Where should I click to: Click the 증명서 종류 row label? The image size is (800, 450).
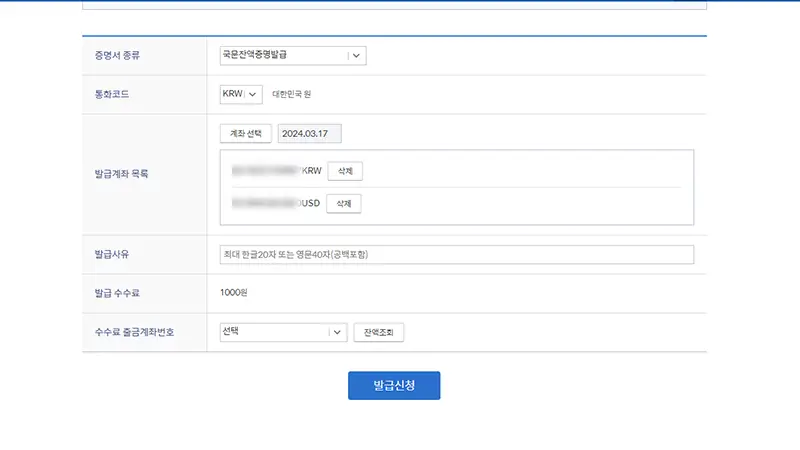117,56
